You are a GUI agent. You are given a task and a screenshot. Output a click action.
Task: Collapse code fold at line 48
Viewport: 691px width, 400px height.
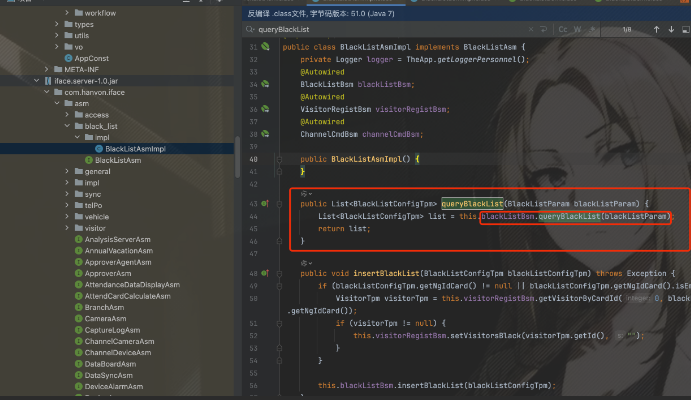[x=279, y=273]
